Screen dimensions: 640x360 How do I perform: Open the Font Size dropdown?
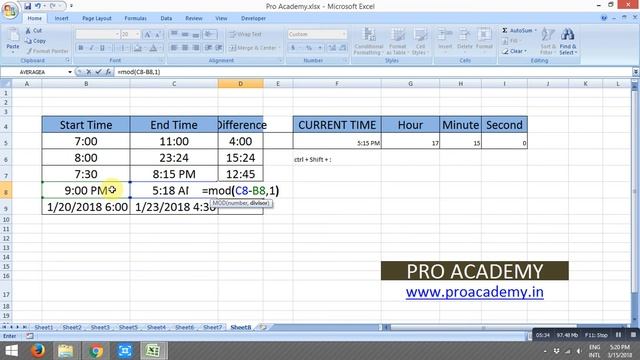click(137, 34)
